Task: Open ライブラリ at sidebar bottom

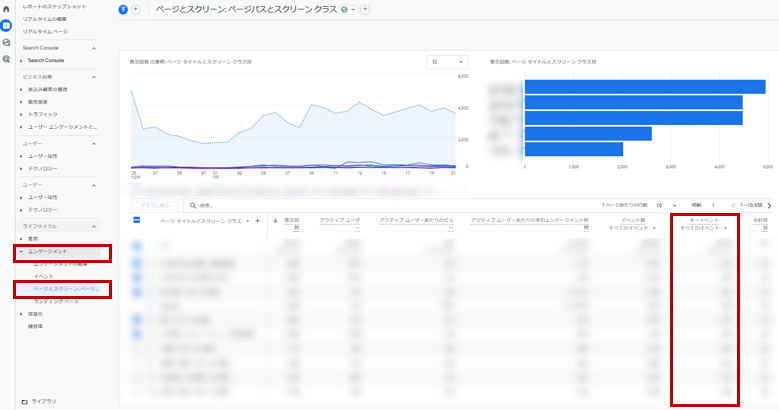Action: tap(44, 402)
